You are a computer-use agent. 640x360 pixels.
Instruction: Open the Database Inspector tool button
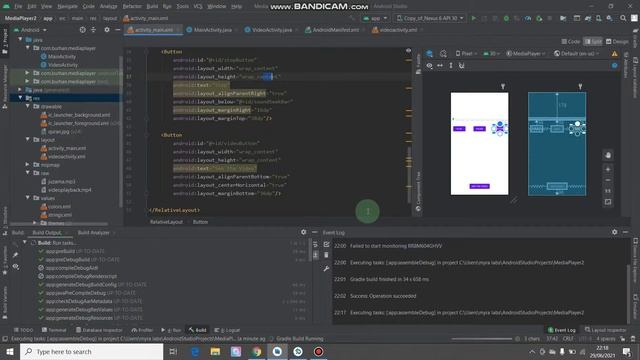[99, 330]
